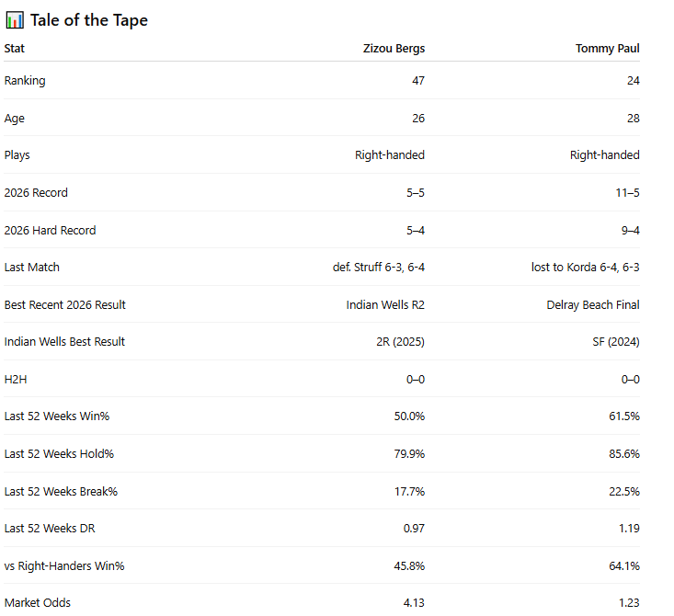
Task: Click the Stat column header
Action: pos(14,48)
